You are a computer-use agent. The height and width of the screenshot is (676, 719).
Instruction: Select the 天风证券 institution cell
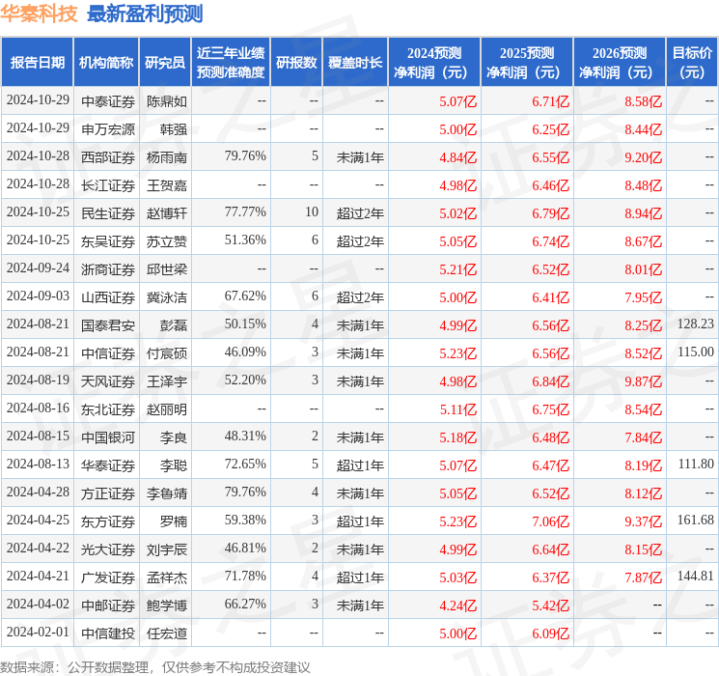pyautogui.click(x=108, y=381)
